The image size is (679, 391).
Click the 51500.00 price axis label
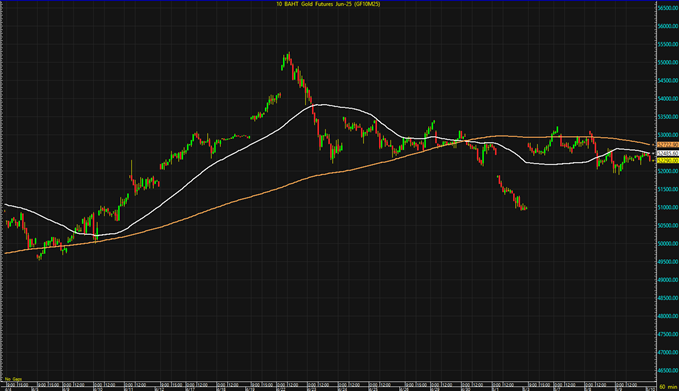[x=668, y=190]
